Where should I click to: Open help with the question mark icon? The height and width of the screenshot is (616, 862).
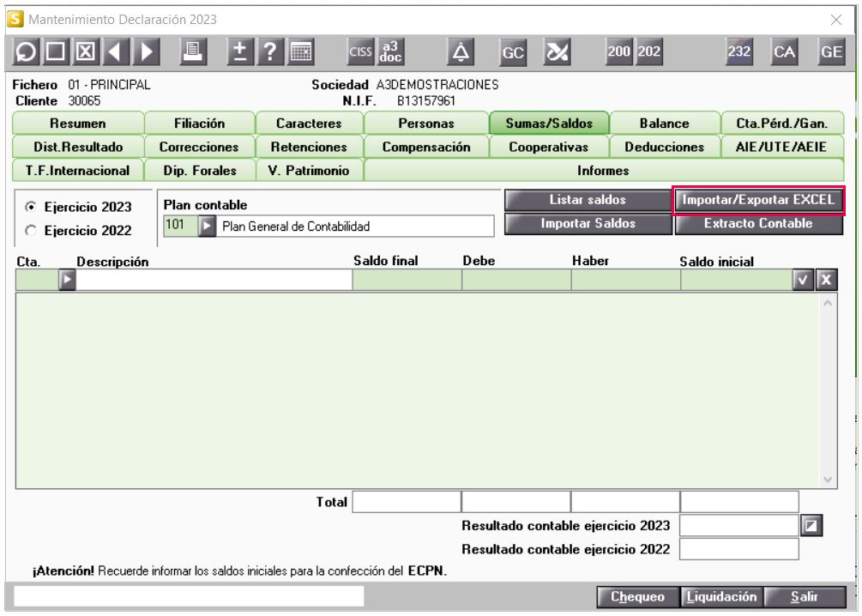270,52
